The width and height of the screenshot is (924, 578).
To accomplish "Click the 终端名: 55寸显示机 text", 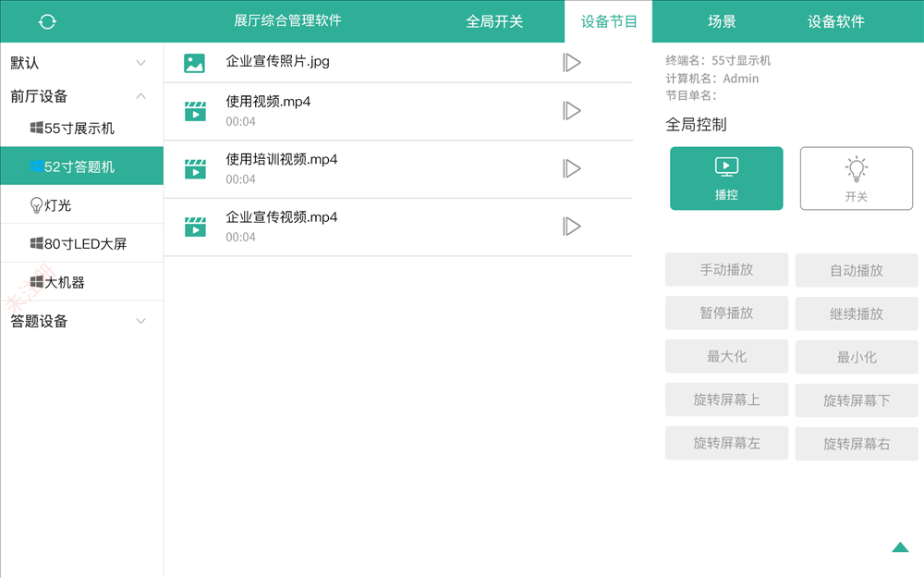I will point(718,60).
